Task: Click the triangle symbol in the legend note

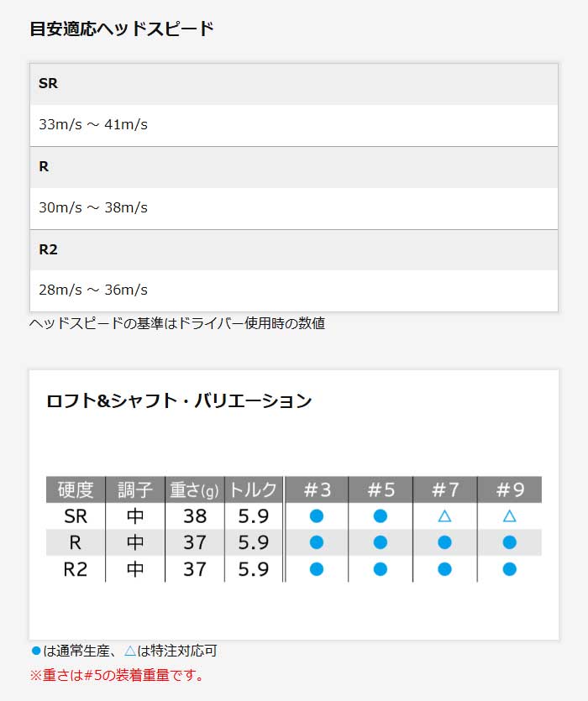Action: pos(129,651)
